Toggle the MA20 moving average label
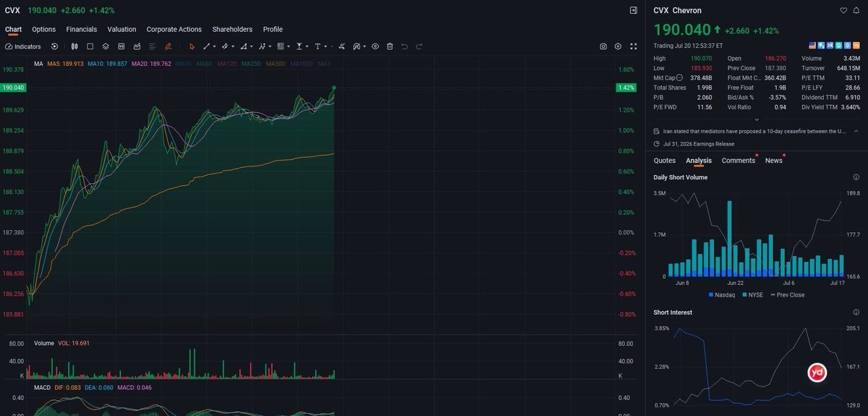The height and width of the screenshot is (416, 868). [151, 64]
